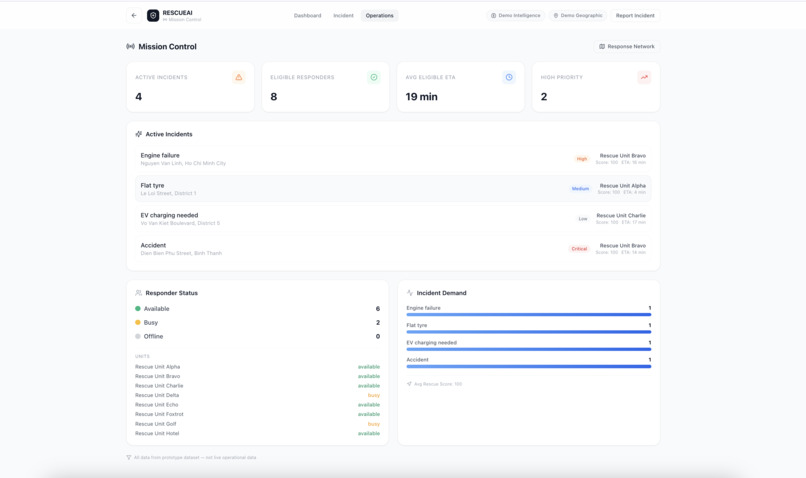Click the prototype dataset disclaimer text

(195, 457)
